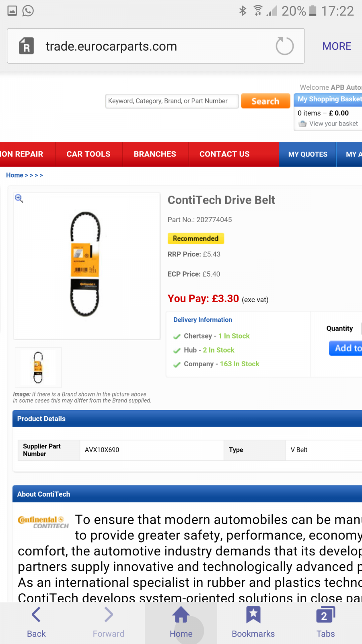The height and width of the screenshot is (644, 362).
Task: Click the Type label cell
Action: click(x=255, y=450)
